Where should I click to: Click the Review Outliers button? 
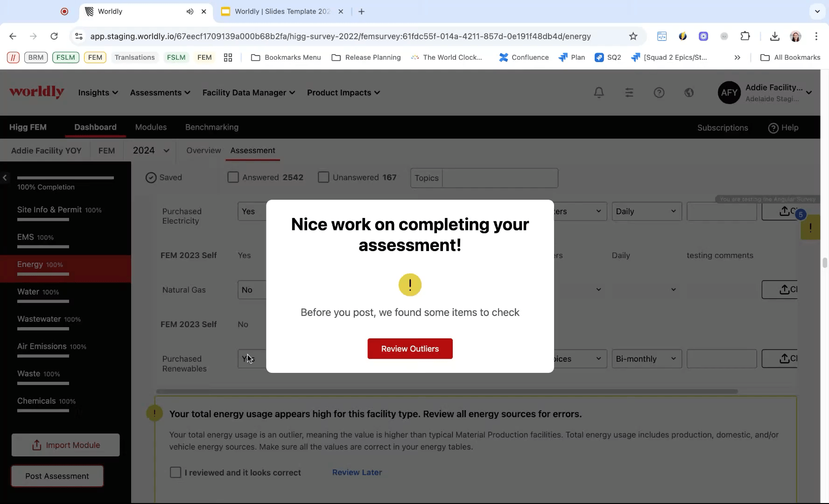click(x=410, y=349)
